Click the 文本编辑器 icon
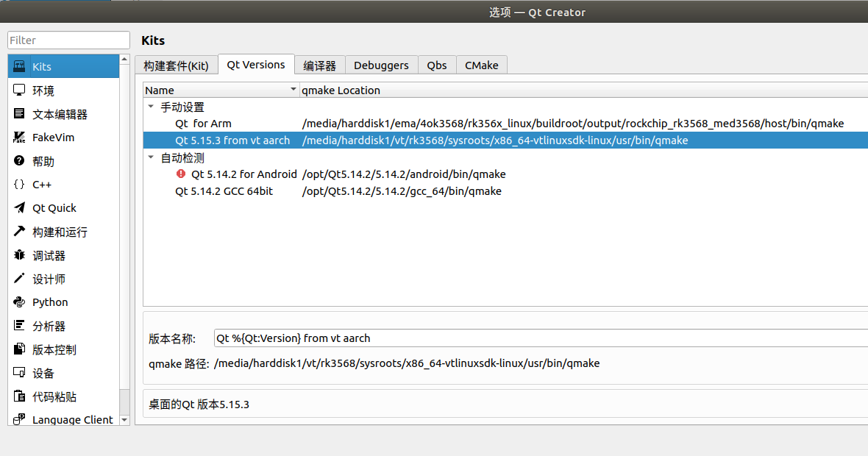868x456 pixels. pos(19,113)
